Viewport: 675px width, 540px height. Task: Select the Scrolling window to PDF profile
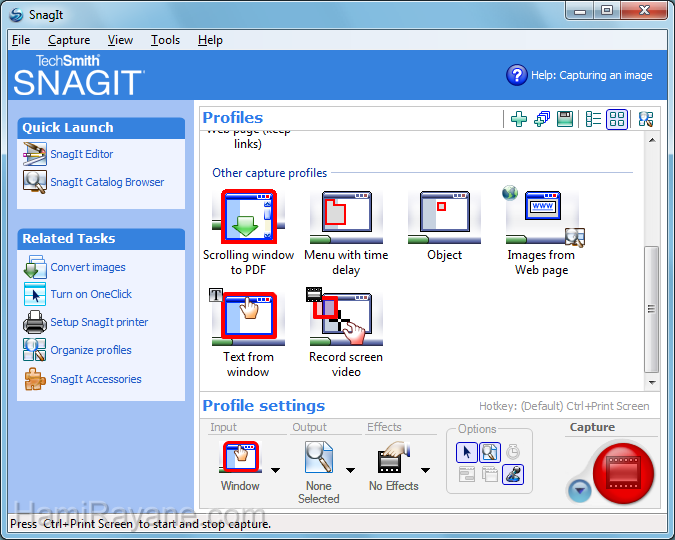click(248, 233)
